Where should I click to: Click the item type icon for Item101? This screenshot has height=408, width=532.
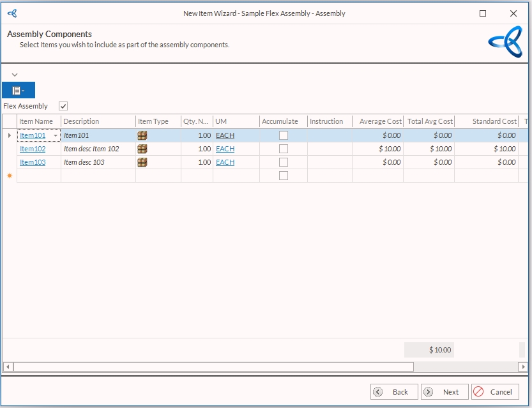click(x=142, y=135)
